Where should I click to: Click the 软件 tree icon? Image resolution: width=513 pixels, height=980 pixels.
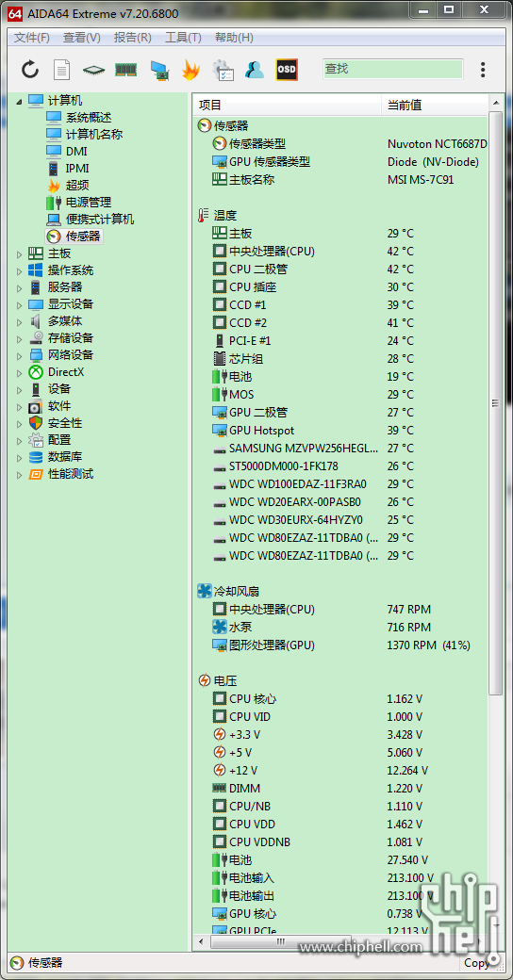[x=36, y=405]
